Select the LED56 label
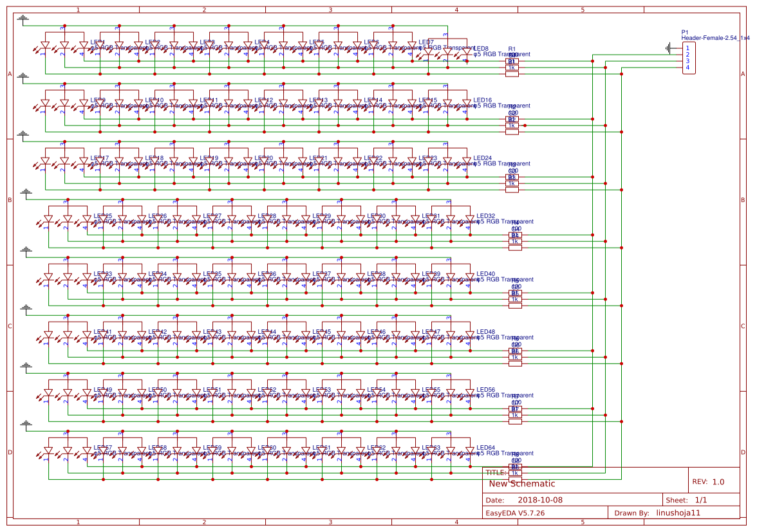Viewport: 757px width, 532px height. [485, 390]
